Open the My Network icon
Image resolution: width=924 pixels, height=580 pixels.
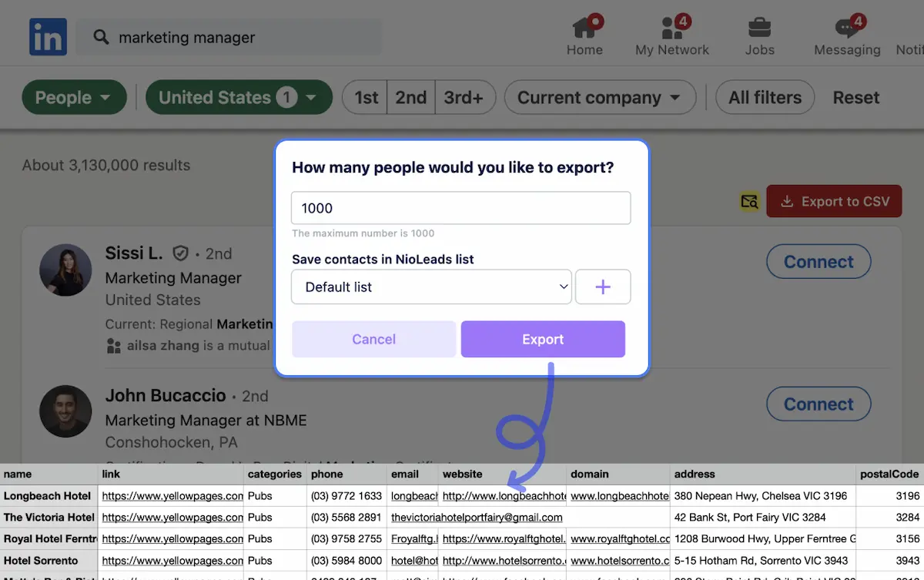click(x=671, y=35)
